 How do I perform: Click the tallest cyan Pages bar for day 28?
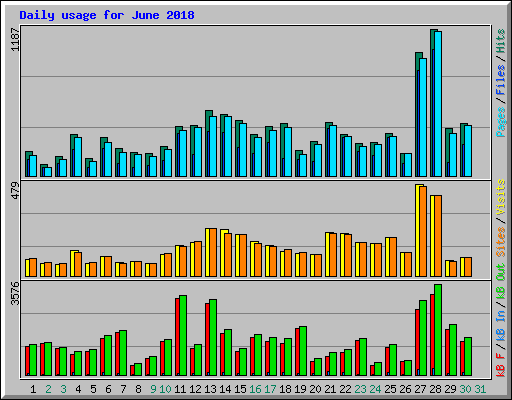pos(438,104)
